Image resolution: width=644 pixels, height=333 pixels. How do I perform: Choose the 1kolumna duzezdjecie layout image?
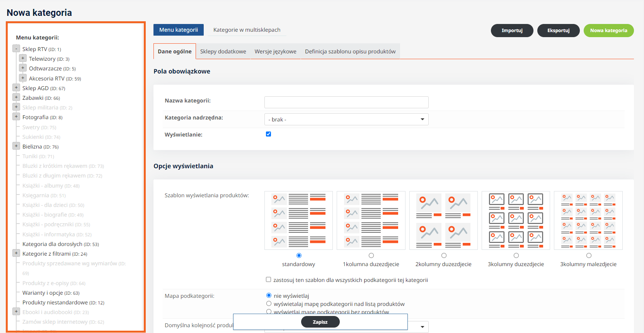[371, 220]
